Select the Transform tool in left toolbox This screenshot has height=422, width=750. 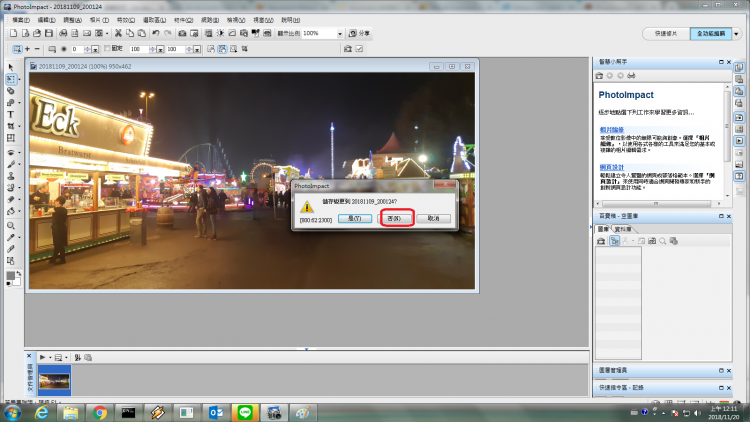(11, 138)
